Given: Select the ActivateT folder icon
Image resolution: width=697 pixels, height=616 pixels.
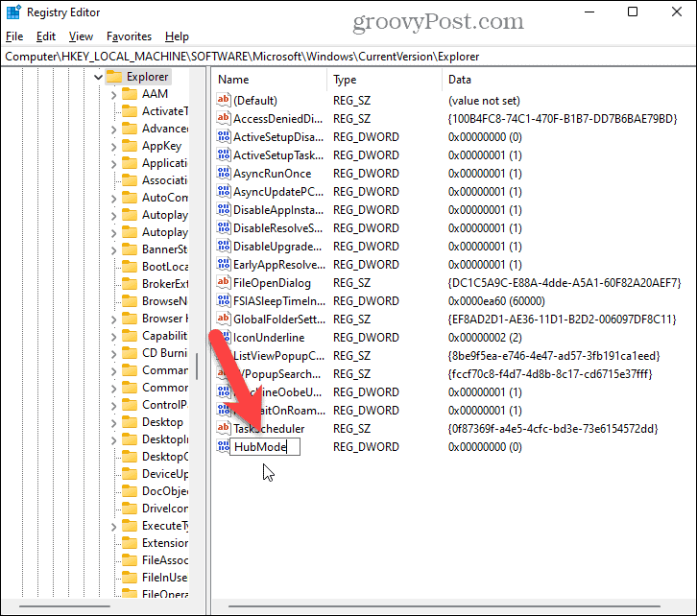Looking at the screenshot, I should click(x=130, y=111).
